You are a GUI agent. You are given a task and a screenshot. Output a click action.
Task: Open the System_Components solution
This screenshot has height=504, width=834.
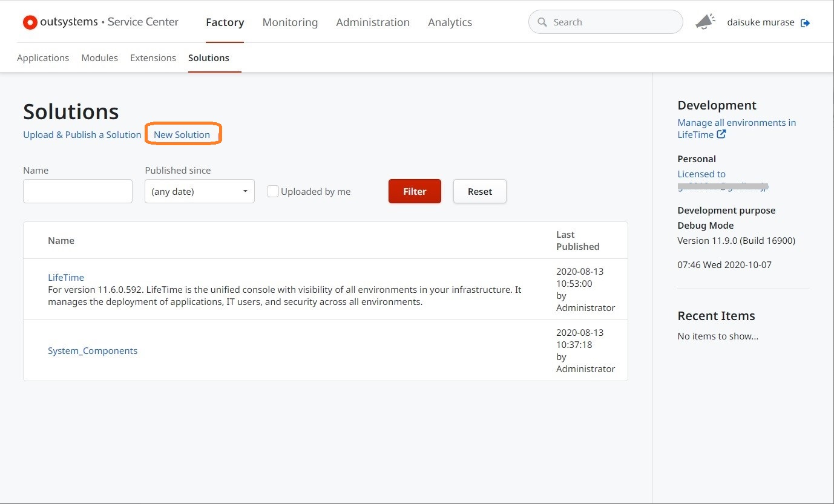pos(93,351)
